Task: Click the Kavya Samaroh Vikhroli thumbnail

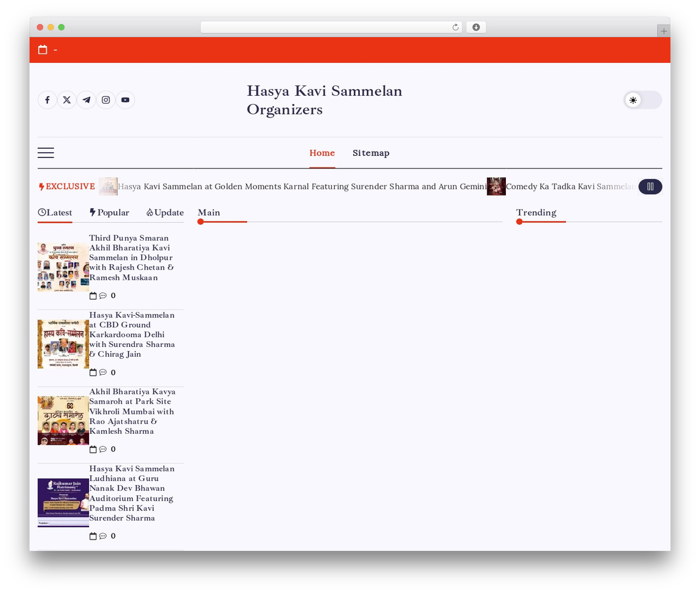Action: [x=63, y=421]
